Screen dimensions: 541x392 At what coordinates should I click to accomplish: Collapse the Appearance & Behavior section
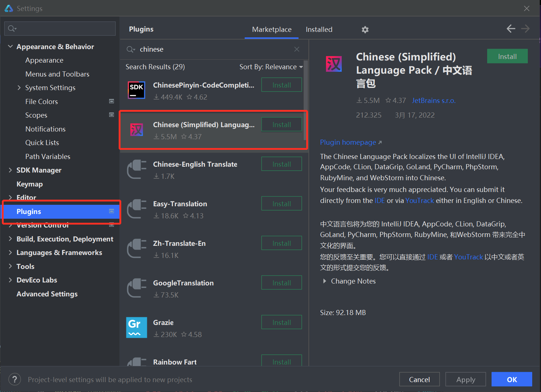coord(10,47)
